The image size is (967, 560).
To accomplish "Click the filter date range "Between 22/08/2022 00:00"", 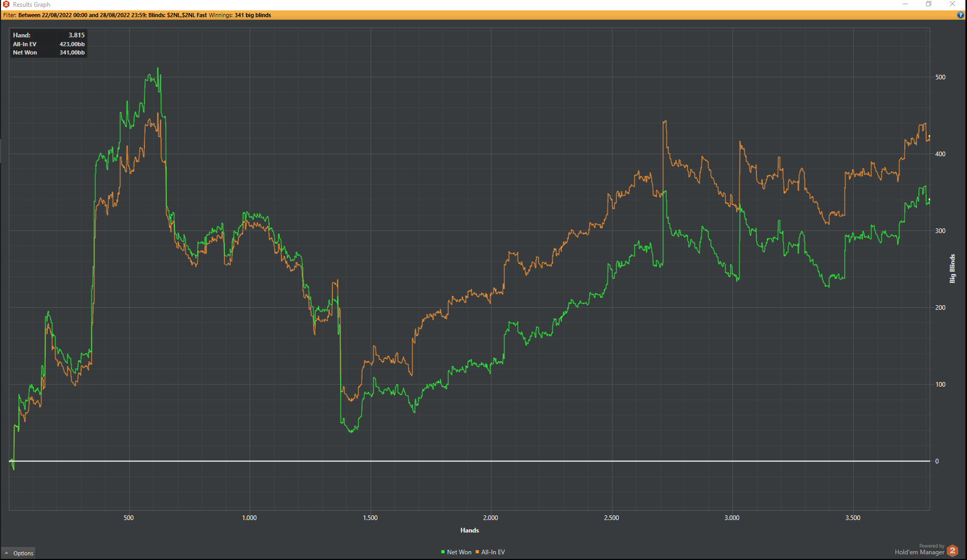I will (x=52, y=15).
